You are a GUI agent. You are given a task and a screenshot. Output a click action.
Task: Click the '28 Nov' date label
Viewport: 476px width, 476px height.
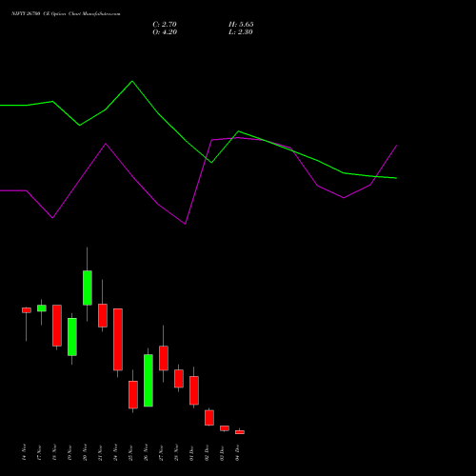click(177, 452)
